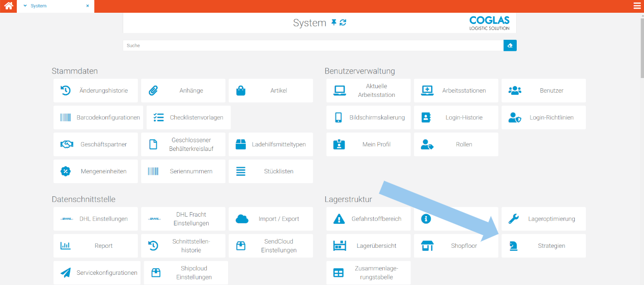Pin the System page with pushpin icon

click(x=334, y=22)
